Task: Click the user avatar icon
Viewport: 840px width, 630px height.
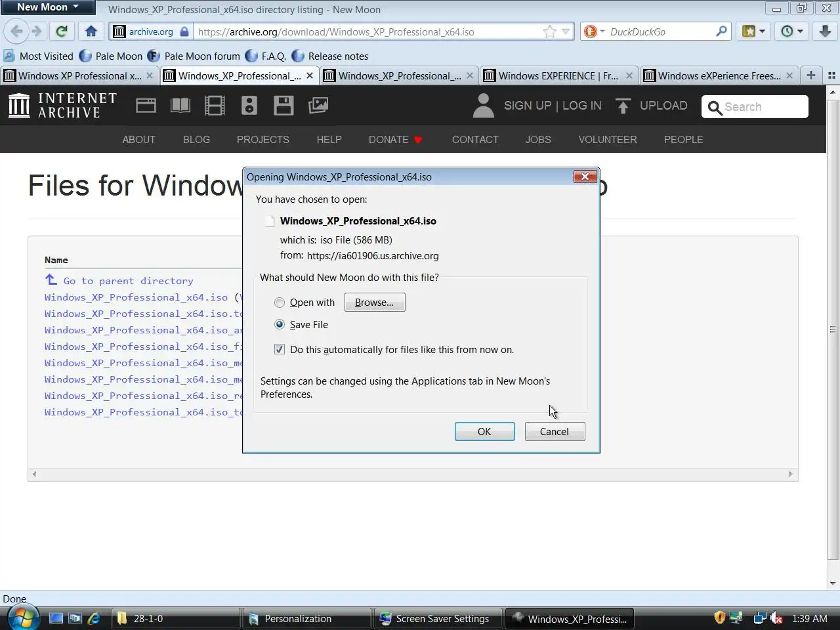Action: pos(483,106)
